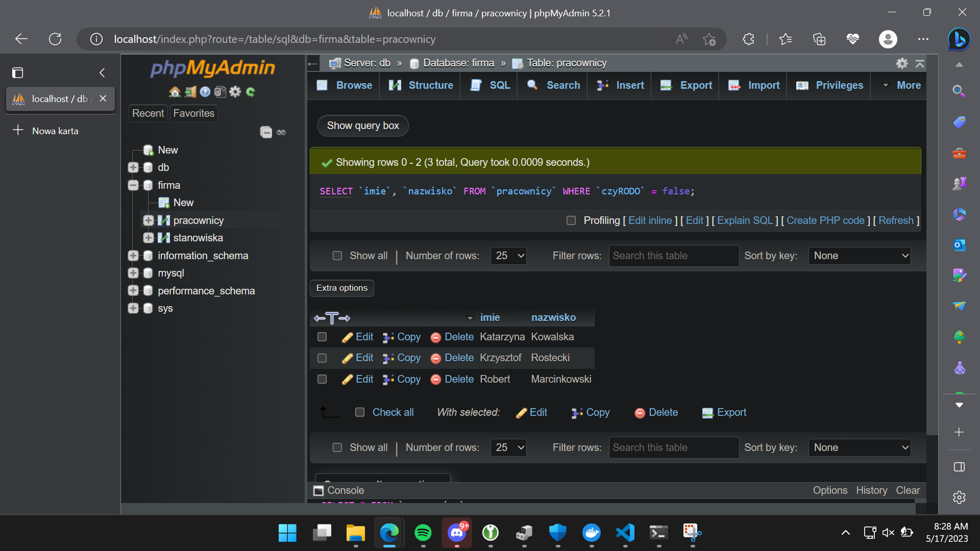The image size is (980, 551).
Task: Switch to the Structure tab
Action: pyautogui.click(x=421, y=86)
